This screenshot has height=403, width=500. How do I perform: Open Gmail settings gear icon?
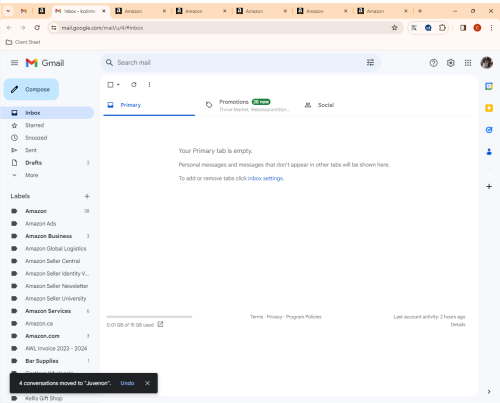click(x=451, y=63)
